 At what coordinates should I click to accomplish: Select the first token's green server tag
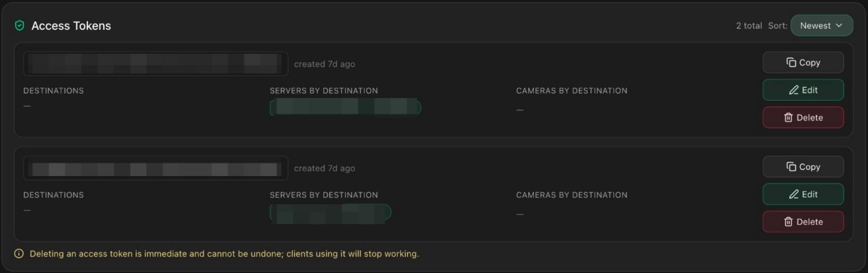tap(346, 107)
